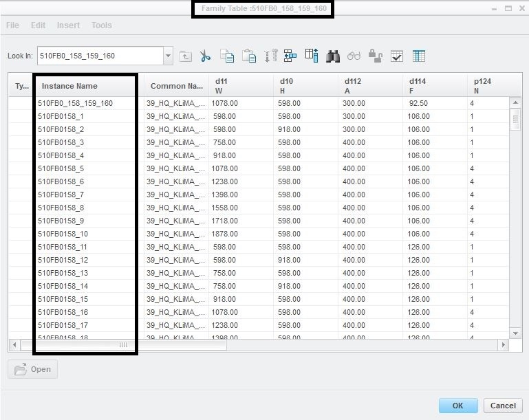Click the Open button
This screenshot has width=529, height=420.
pyautogui.click(x=33, y=369)
